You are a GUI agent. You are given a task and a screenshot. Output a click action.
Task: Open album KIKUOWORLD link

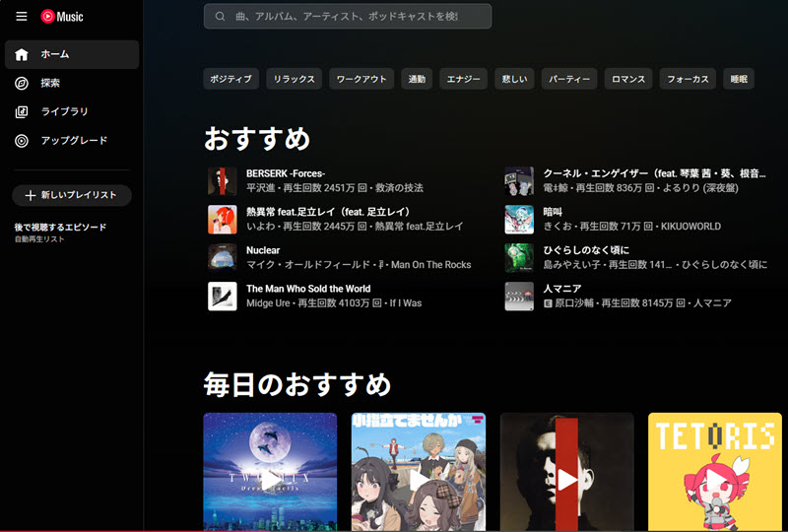690,227
